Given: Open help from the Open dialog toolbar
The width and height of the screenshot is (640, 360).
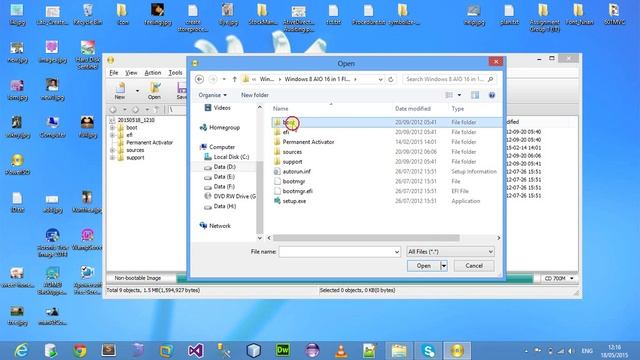Looking at the screenshot, I should 492,95.
